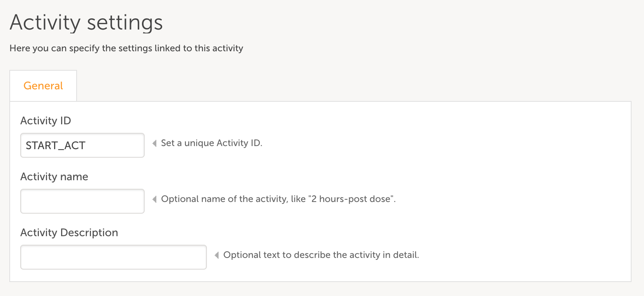644x296 pixels.
Task: Click the "Activity name" field label
Action: [x=54, y=177]
